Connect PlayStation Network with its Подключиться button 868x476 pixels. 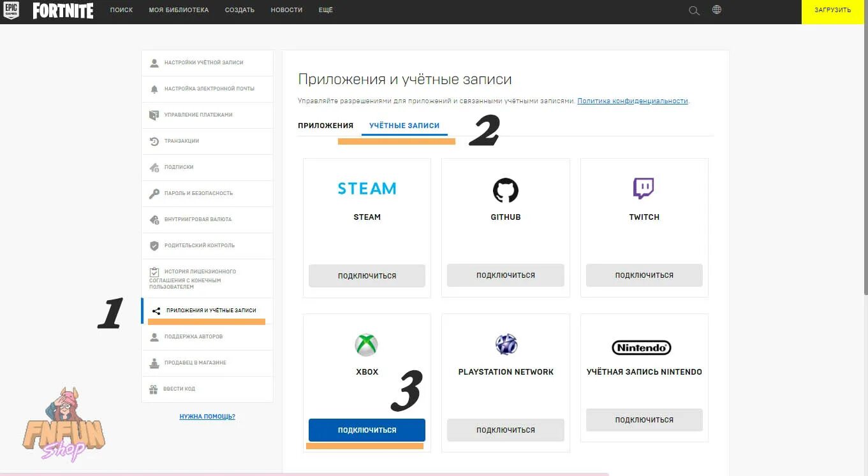pyautogui.click(x=506, y=430)
